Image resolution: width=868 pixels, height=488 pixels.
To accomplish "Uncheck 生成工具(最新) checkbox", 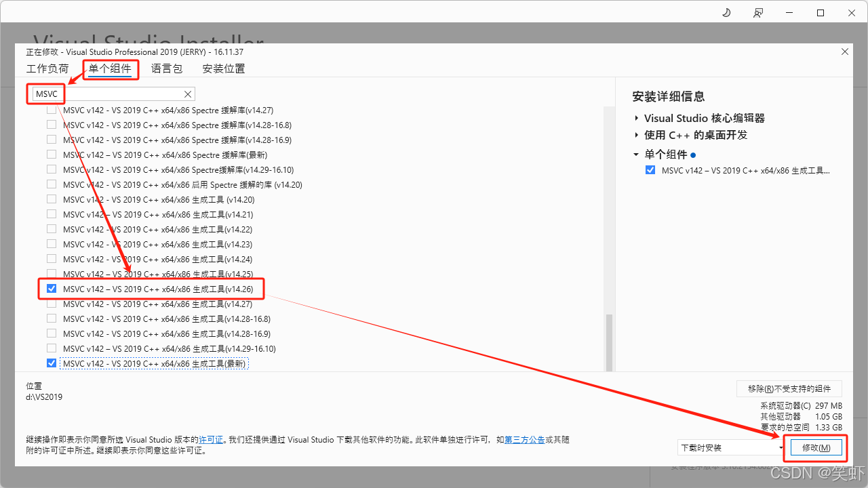I will click(x=52, y=363).
